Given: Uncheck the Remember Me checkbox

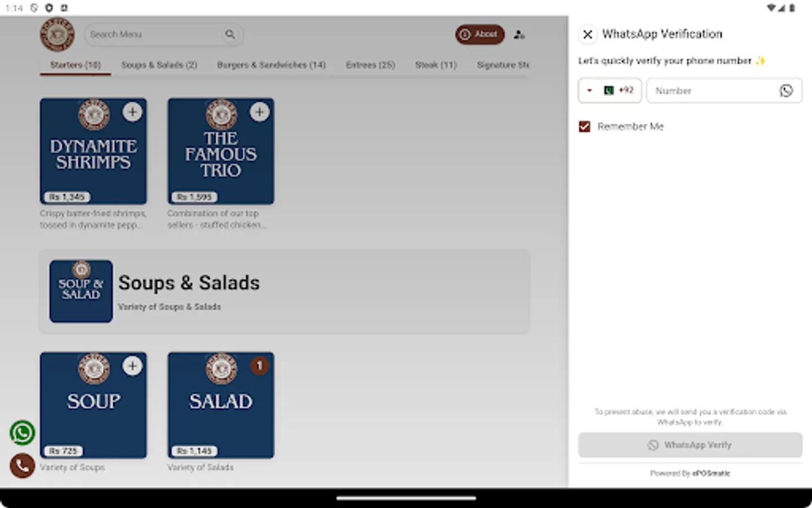Looking at the screenshot, I should tap(585, 126).
